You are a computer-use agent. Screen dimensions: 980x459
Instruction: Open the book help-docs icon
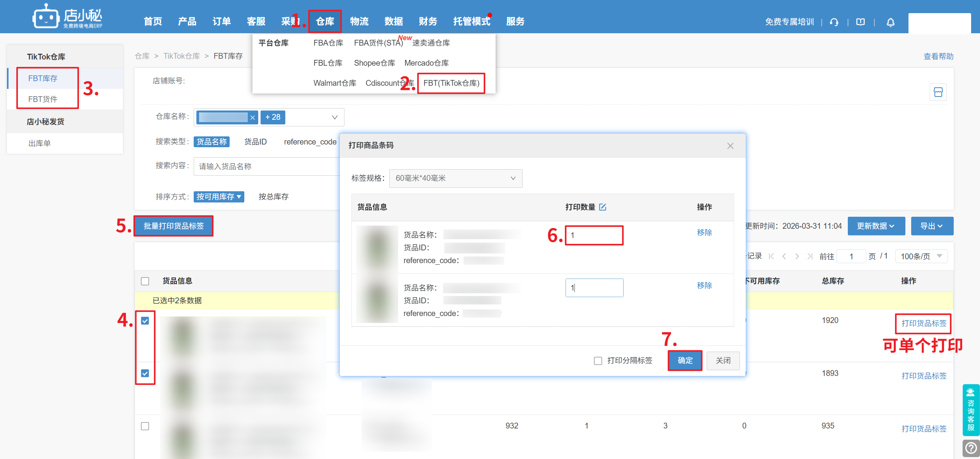click(861, 22)
